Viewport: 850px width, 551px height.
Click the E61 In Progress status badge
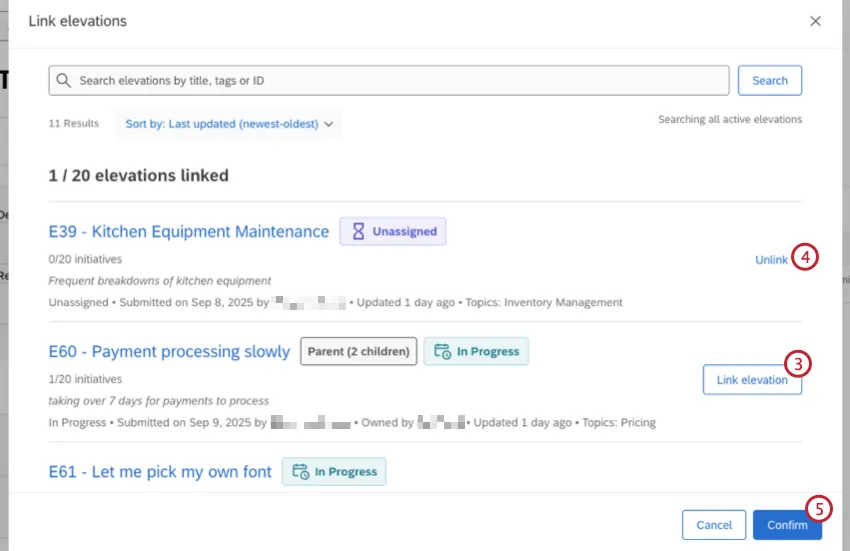tap(334, 472)
